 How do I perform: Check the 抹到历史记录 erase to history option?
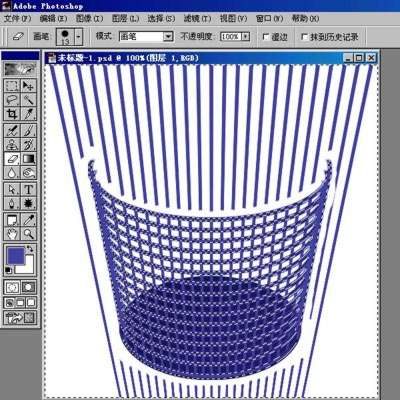304,37
